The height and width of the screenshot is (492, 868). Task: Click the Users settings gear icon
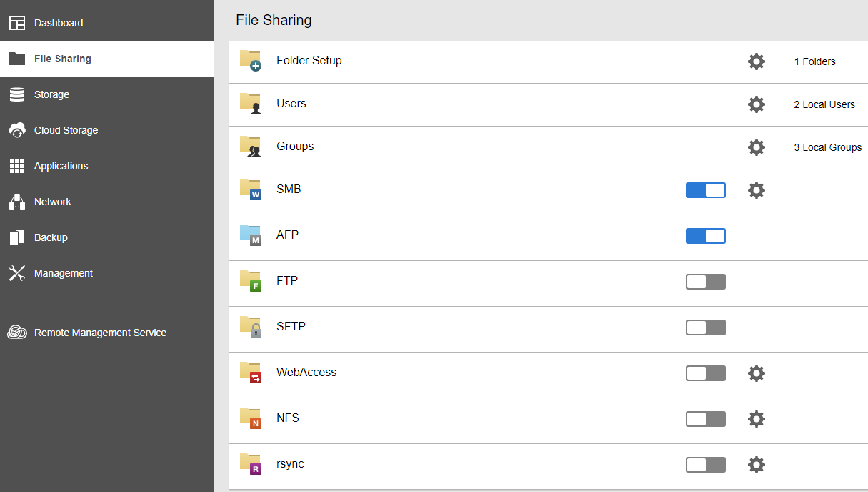[x=756, y=104]
